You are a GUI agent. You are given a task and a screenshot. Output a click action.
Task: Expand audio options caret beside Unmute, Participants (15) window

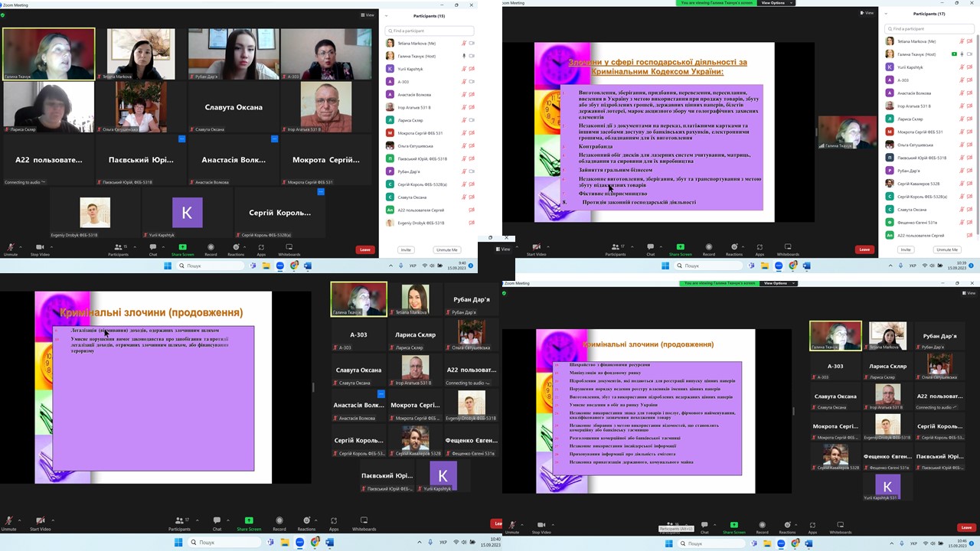[21, 246]
